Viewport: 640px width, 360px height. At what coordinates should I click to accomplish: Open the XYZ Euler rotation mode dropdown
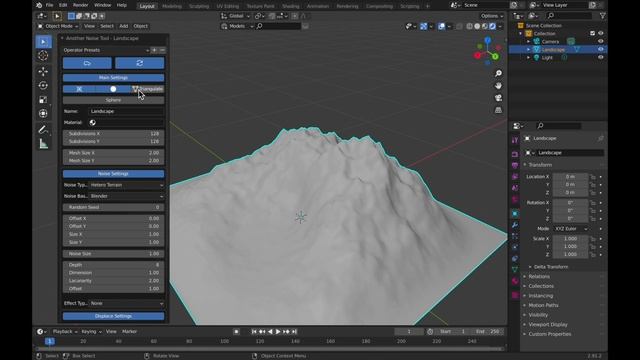coord(571,229)
